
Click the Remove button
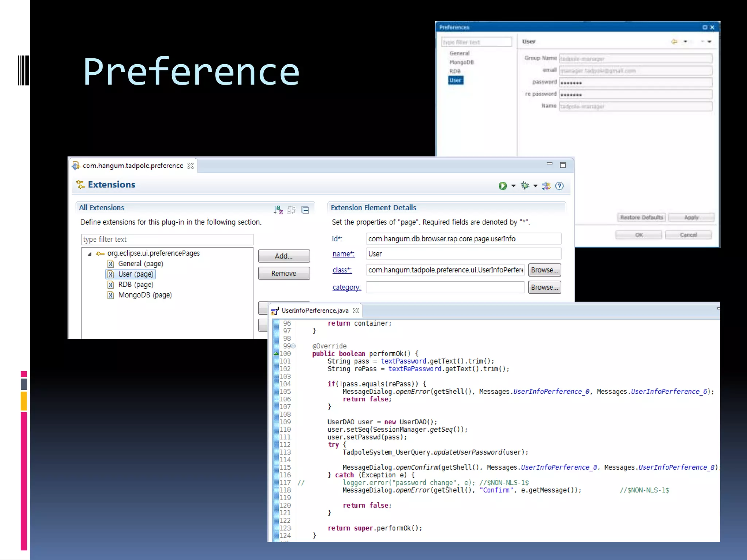[284, 273]
